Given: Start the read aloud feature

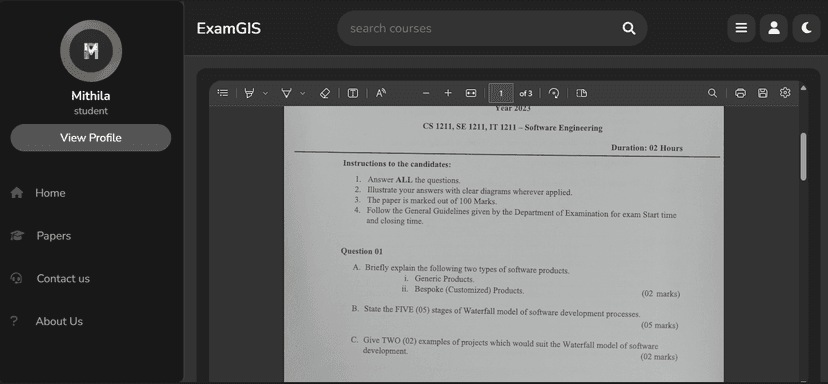Looking at the screenshot, I should [381, 93].
